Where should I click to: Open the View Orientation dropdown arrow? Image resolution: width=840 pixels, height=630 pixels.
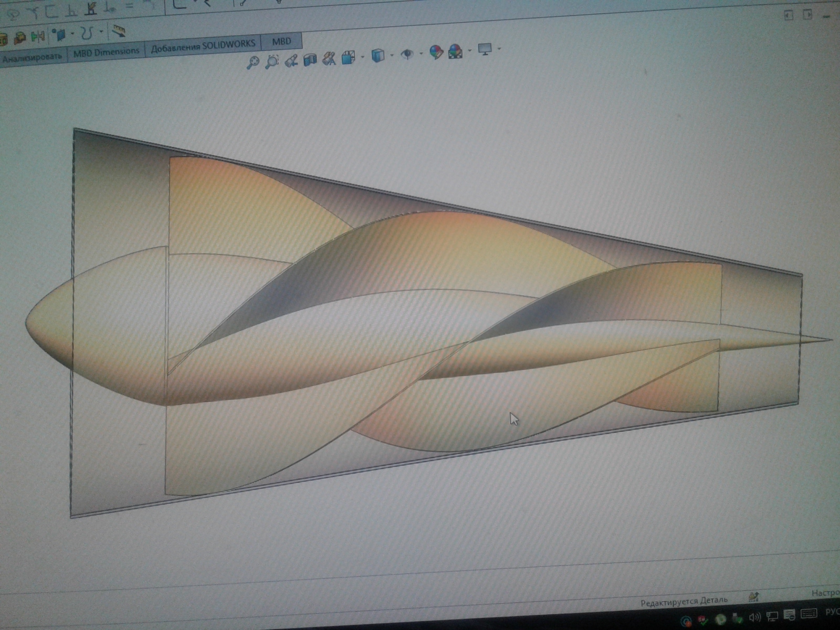click(363, 57)
